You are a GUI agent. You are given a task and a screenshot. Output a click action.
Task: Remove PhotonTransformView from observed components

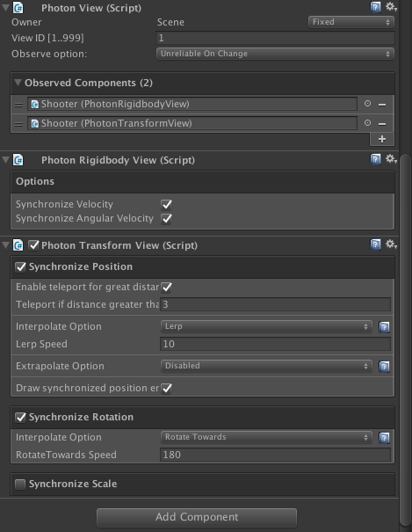pos(382,124)
